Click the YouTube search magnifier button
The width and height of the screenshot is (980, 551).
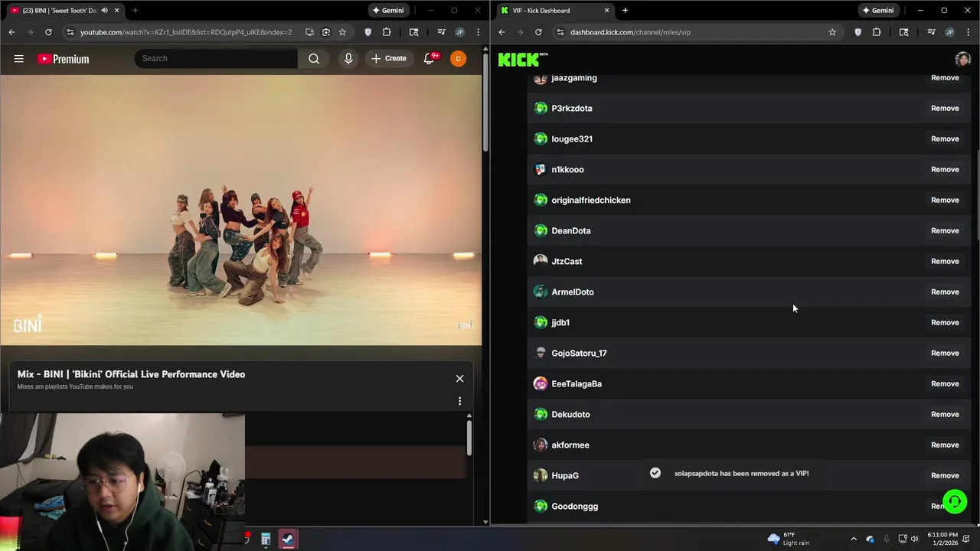pos(314,58)
